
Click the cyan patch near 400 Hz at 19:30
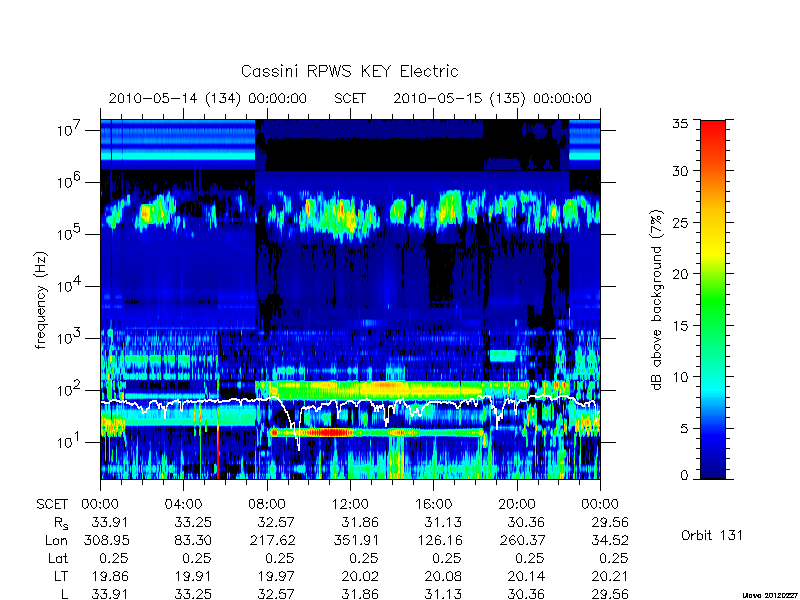[x=503, y=356]
